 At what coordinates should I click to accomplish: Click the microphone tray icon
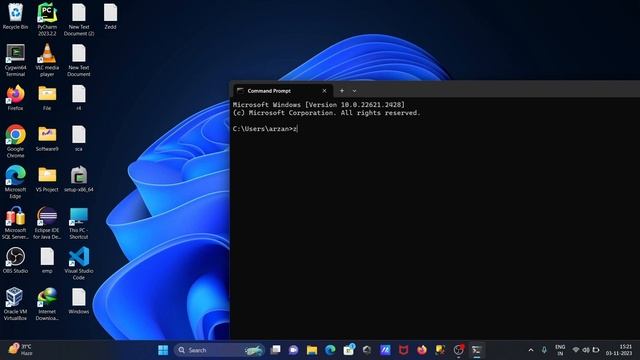tap(544, 350)
